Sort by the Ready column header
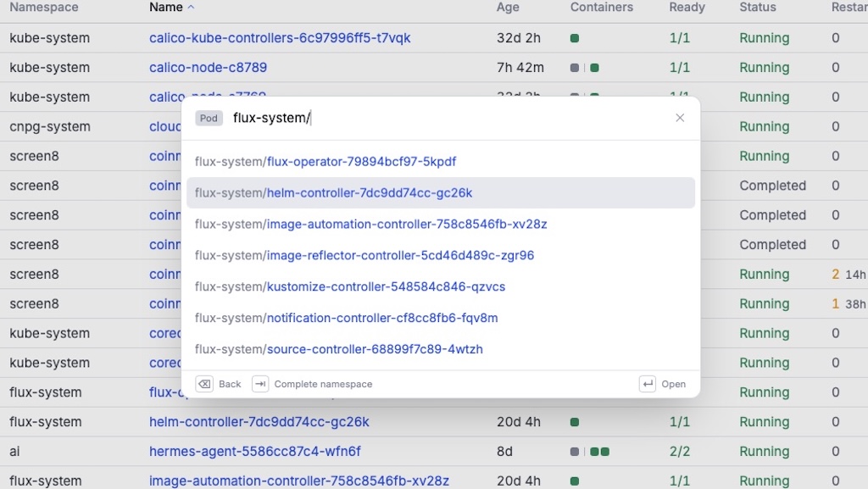868x489 pixels. (687, 7)
